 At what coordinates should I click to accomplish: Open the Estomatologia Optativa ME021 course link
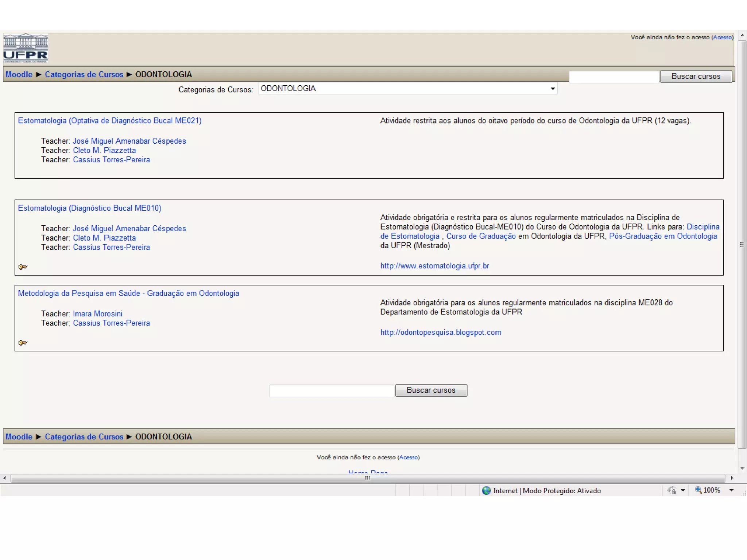pos(109,121)
